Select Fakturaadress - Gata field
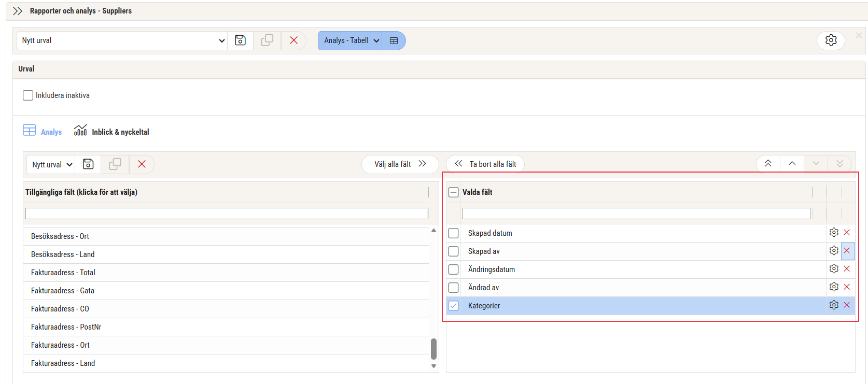 226,291
